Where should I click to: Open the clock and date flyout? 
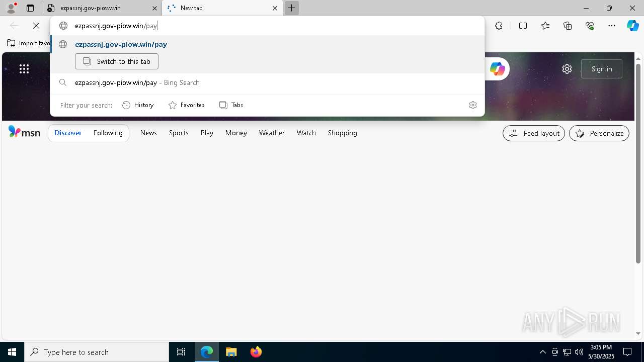[x=601, y=352]
